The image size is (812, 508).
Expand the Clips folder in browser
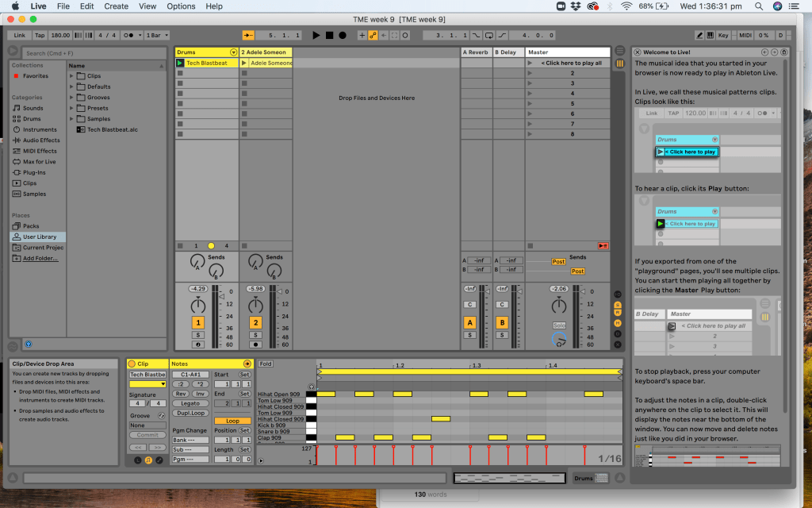[72, 76]
